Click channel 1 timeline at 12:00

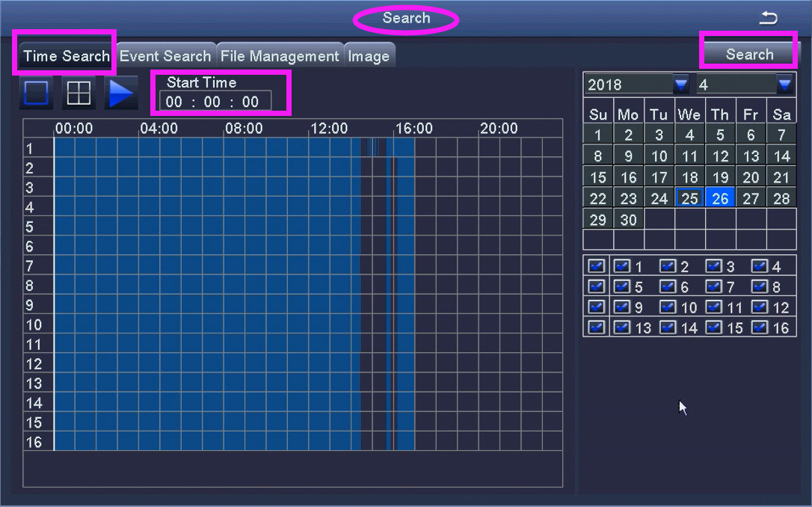tap(310, 147)
